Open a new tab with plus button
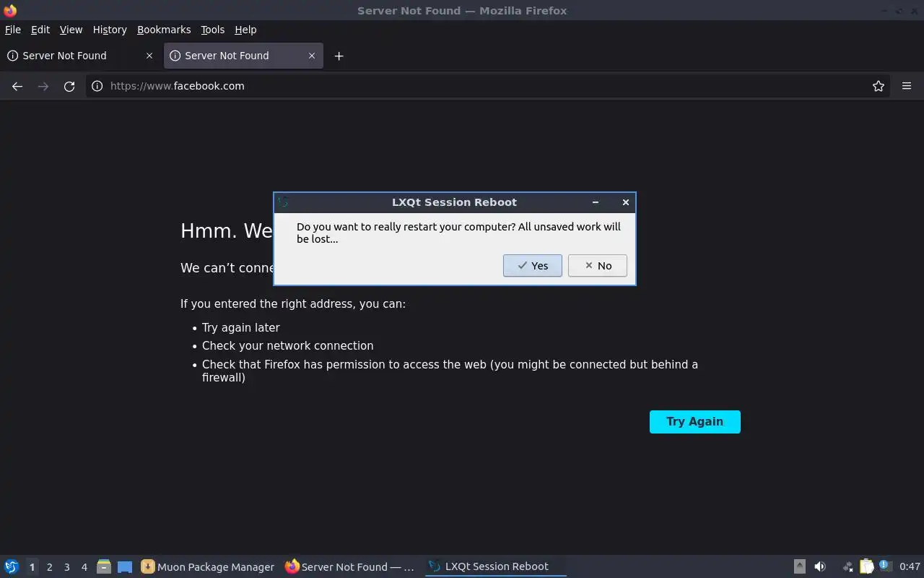Screen dimensions: 924x578 point(339,56)
